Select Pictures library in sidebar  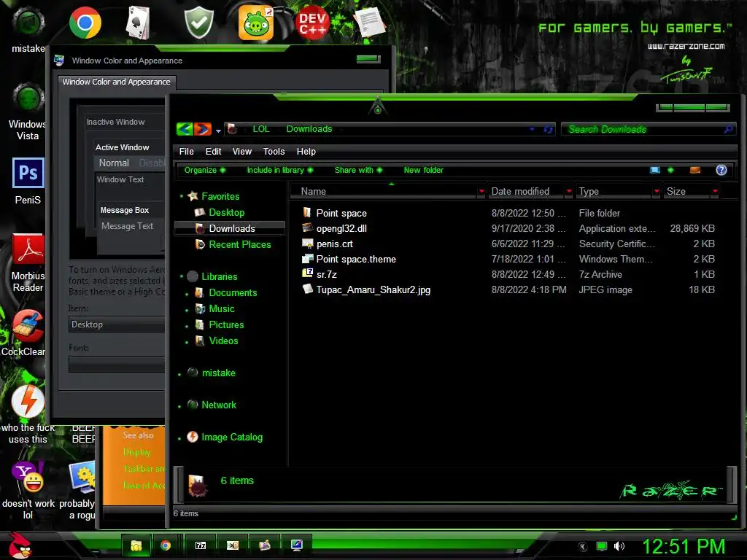click(226, 324)
